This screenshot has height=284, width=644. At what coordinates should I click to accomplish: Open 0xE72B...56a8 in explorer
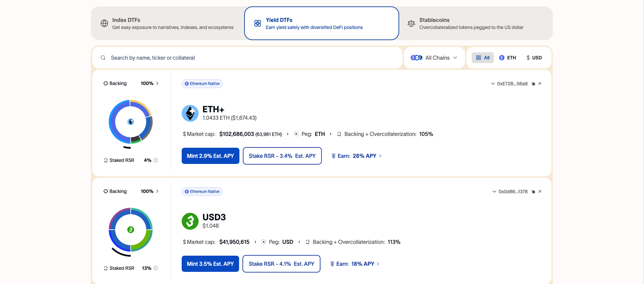pyautogui.click(x=540, y=84)
